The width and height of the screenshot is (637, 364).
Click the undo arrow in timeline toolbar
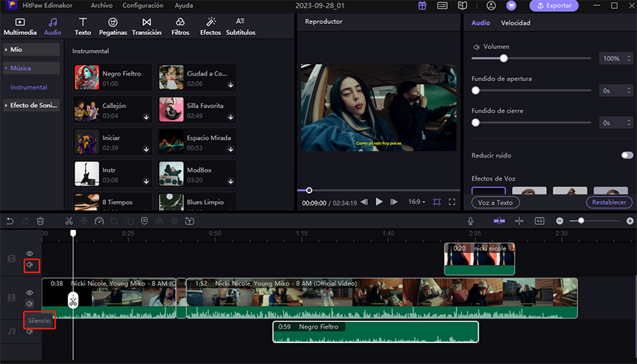10,221
